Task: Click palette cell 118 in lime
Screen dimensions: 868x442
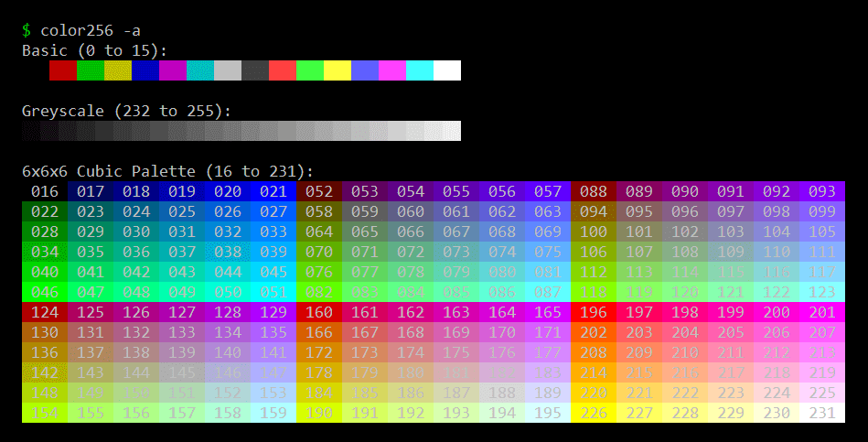Action: (594, 292)
